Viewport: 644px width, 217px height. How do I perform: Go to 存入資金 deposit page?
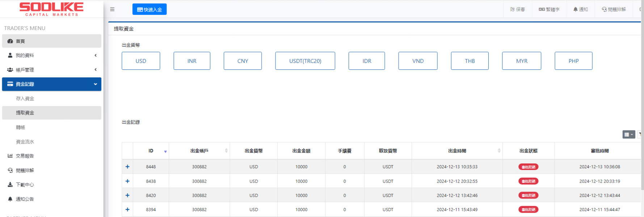point(25,98)
